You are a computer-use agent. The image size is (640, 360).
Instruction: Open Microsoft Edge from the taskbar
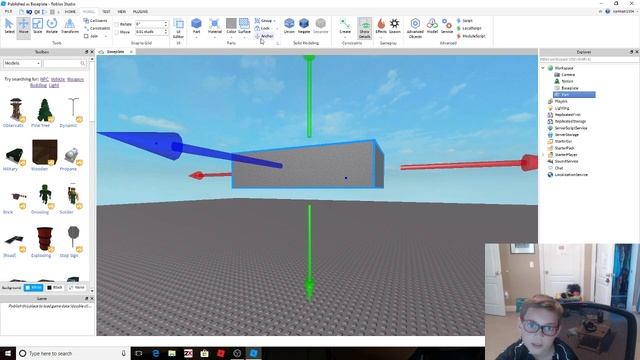click(156, 353)
